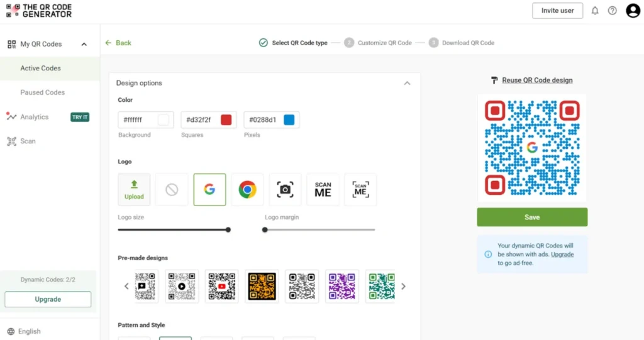Open Analytics section
The width and height of the screenshot is (644, 340).
(x=34, y=117)
